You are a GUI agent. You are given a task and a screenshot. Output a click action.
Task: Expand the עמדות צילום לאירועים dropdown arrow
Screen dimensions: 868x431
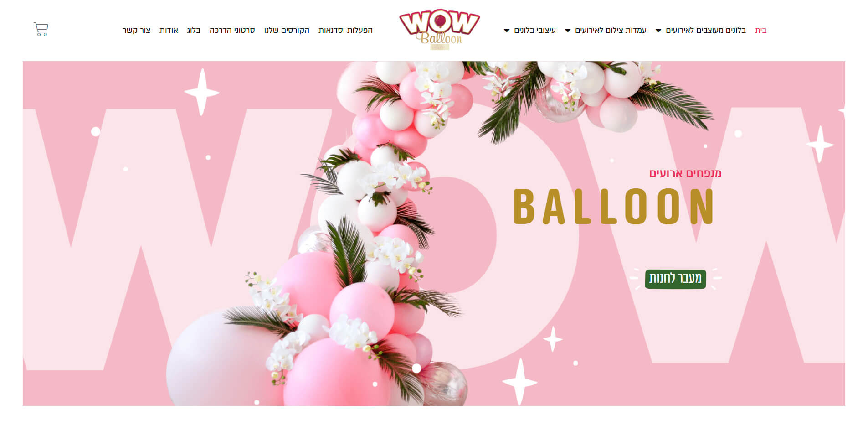pyautogui.click(x=568, y=31)
